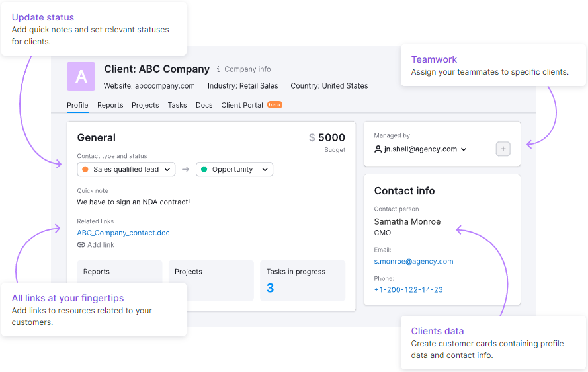Image resolution: width=588 pixels, height=372 pixels.
Task: Open the ABC_Company_contact.doc link
Action: click(124, 233)
